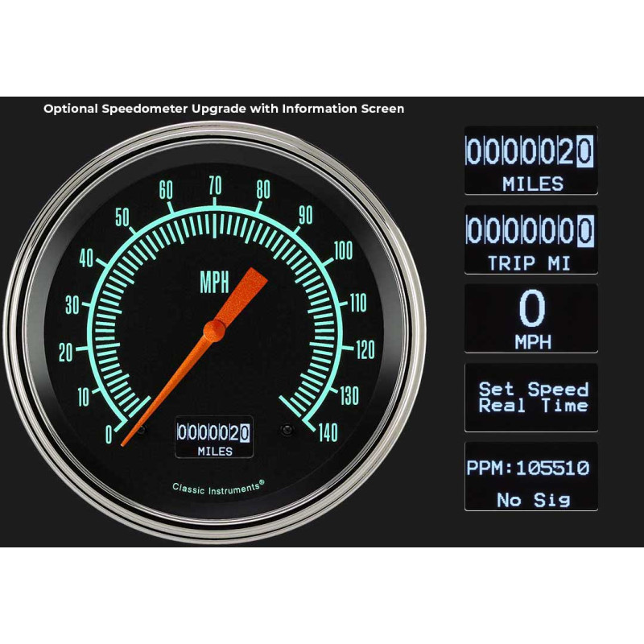Click the 0 mark on the speedometer
The image size is (644, 644).
click(109, 435)
